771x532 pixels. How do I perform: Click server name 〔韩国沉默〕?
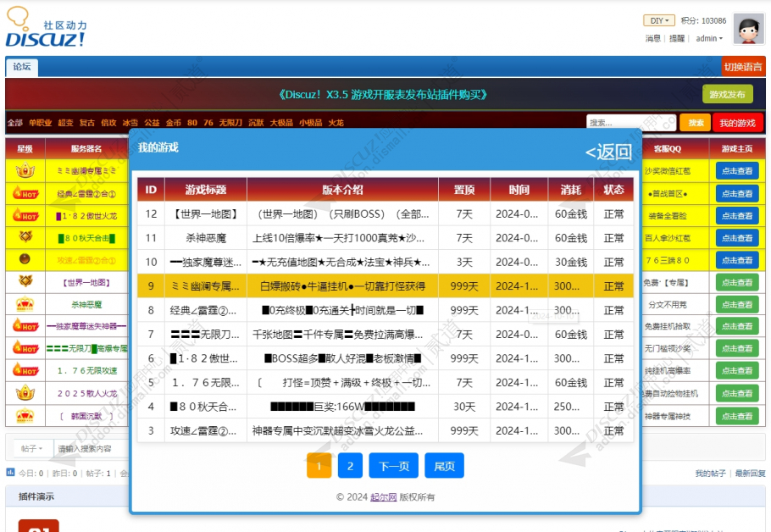pos(86,416)
